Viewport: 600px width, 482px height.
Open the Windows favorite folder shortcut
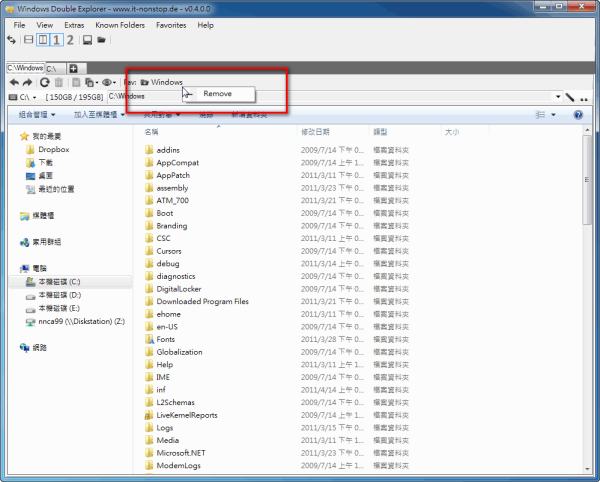pos(162,82)
